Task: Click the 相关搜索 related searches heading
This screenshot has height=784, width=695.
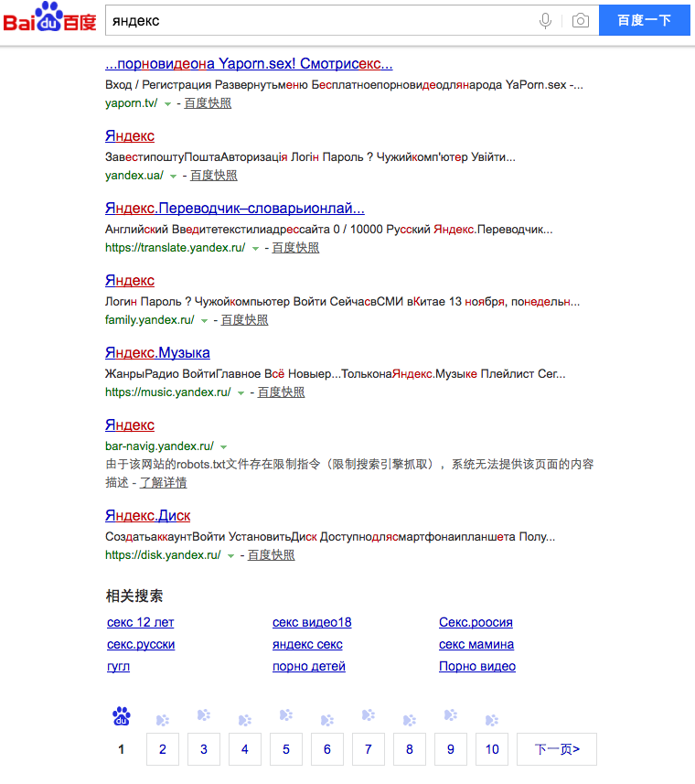Action: 134,596
